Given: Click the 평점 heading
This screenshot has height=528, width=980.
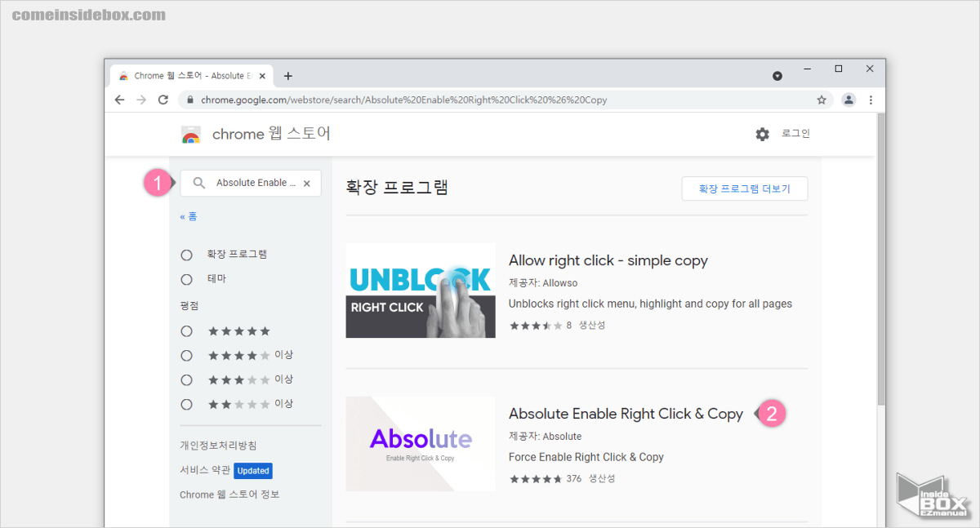Looking at the screenshot, I should pos(189,305).
